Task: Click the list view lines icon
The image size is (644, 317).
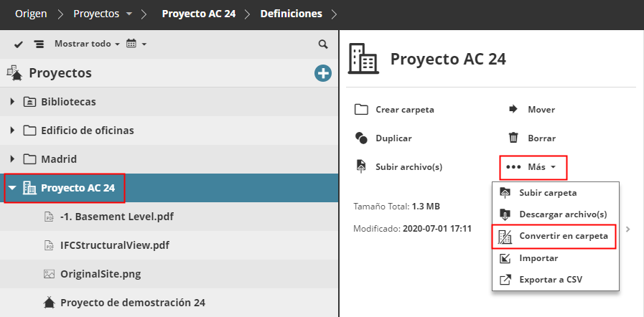Action: (39, 44)
